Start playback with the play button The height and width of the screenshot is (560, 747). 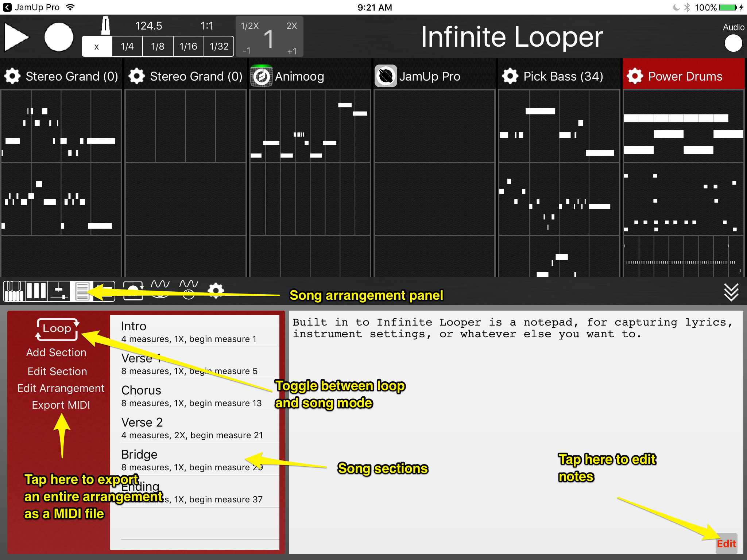(x=17, y=37)
